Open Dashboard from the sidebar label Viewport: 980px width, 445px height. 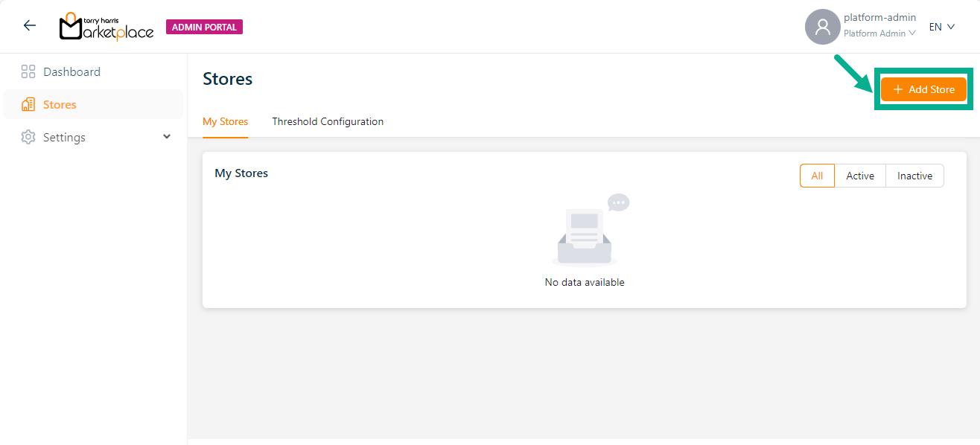(x=71, y=71)
